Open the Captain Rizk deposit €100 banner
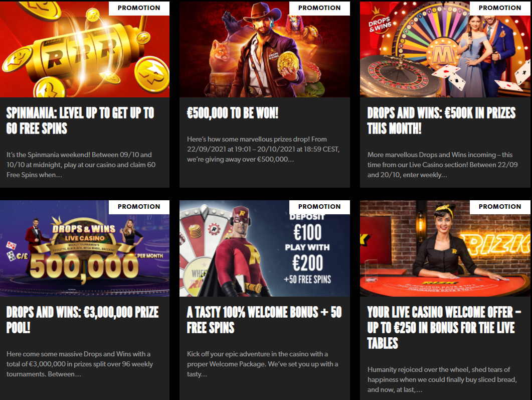 (x=265, y=248)
